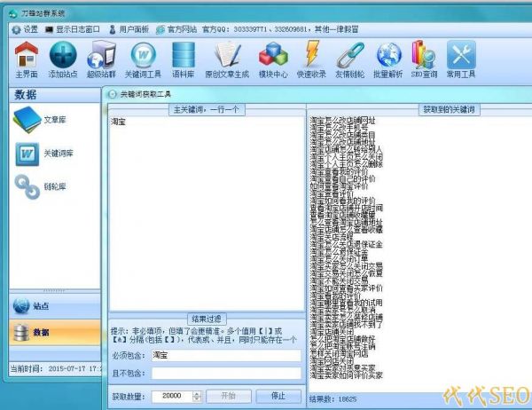Launch 原创文章生成 from the toolbar
The image size is (532, 410).
pyautogui.click(x=227, y=59)
